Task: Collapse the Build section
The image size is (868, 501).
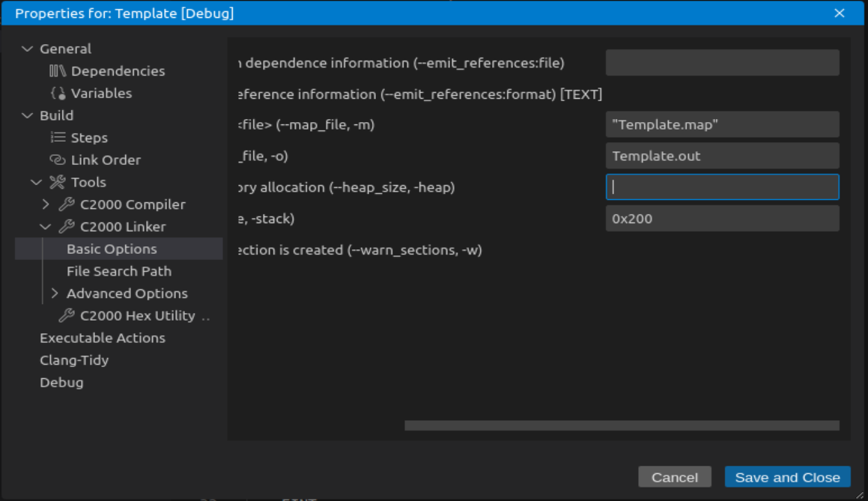Action: point(26,115)
